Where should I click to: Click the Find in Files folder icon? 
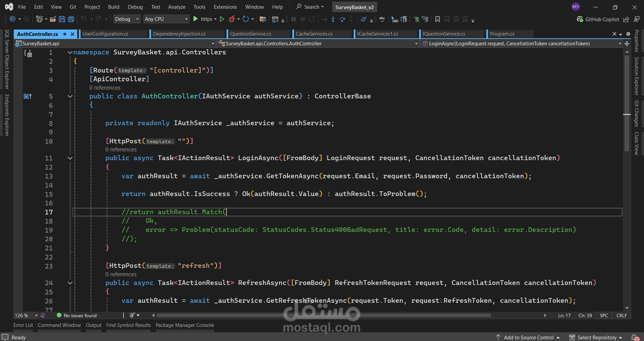(x=263, y=19)
